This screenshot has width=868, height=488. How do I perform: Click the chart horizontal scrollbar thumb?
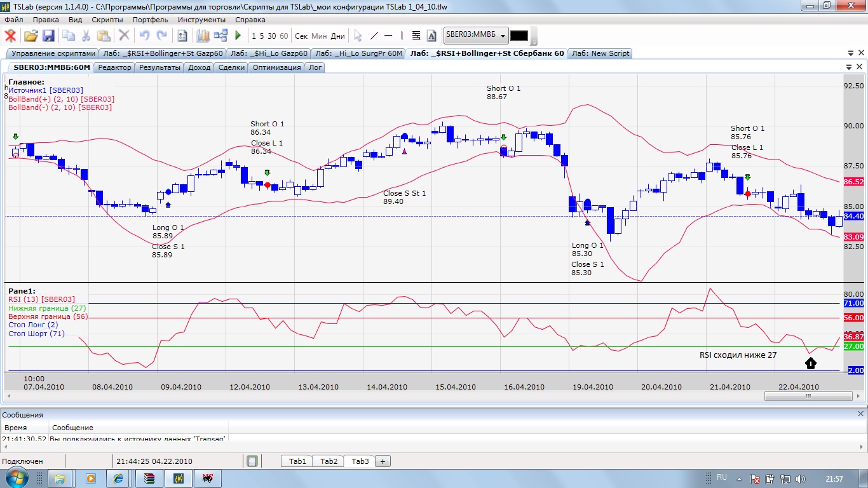pos(808,396)
